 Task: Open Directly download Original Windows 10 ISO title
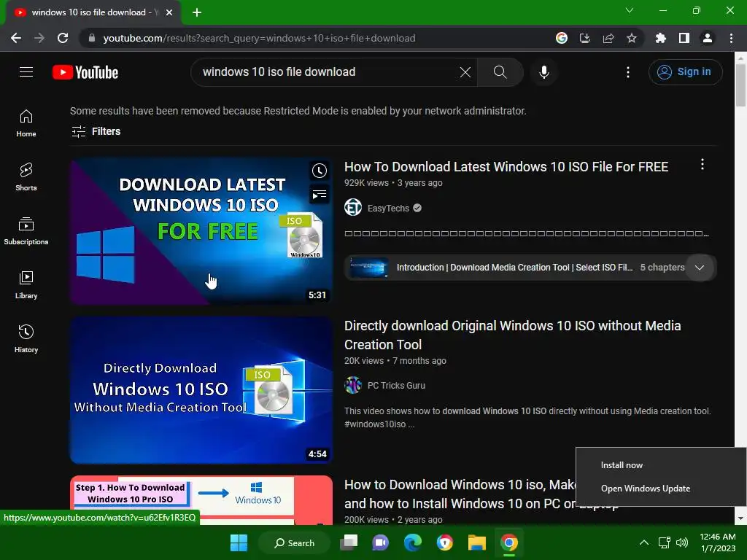point(513,335)
